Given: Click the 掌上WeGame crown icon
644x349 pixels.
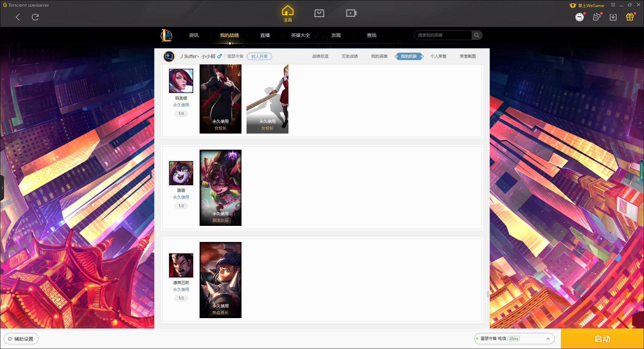Looking at the screenshot, I should (573, 5).
